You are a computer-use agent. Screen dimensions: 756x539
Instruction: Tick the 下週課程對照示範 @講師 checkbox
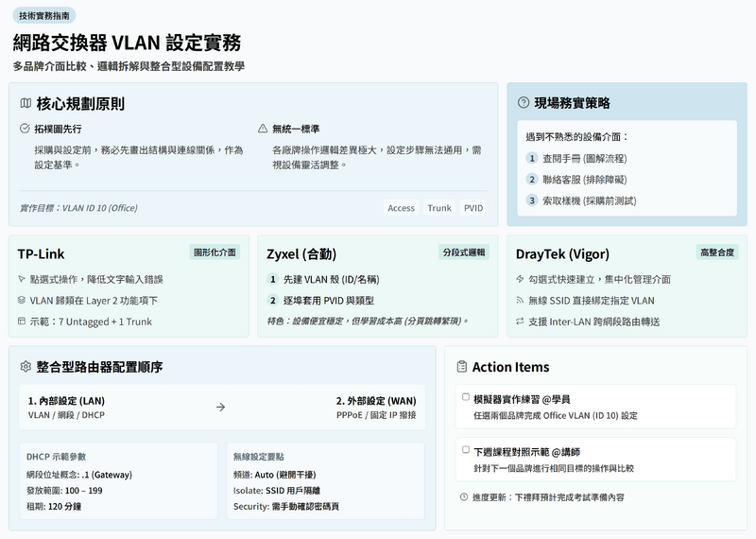coord(465,450)
